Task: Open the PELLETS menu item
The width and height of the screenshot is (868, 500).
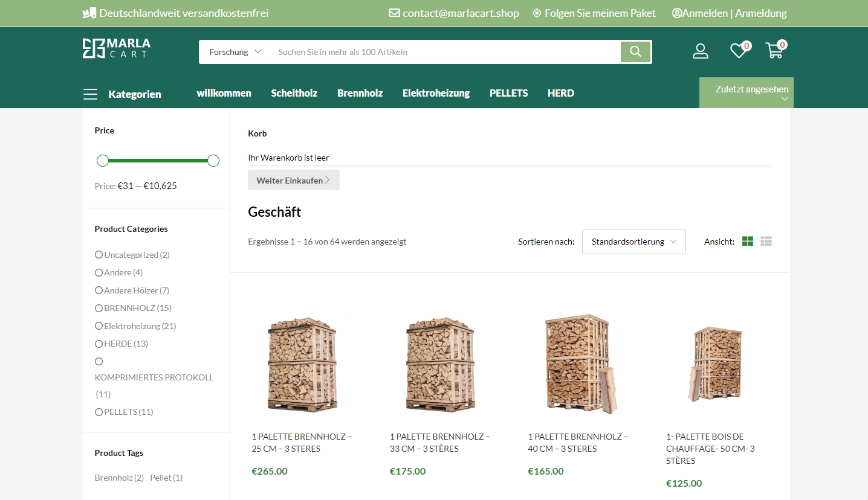Action: pyautogui.click(x=508, y=93)
